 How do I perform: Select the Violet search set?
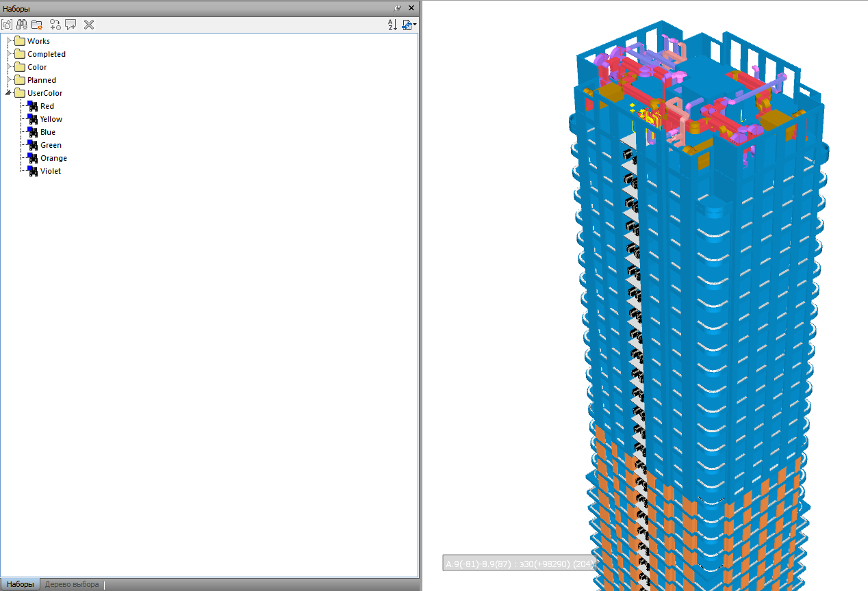pos(51,171)
